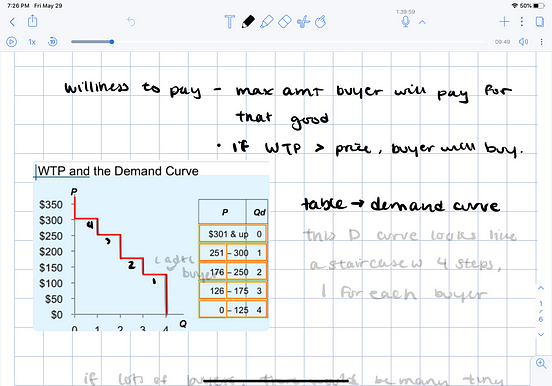Click the audio progress slider knob

(x=112, y=42)
